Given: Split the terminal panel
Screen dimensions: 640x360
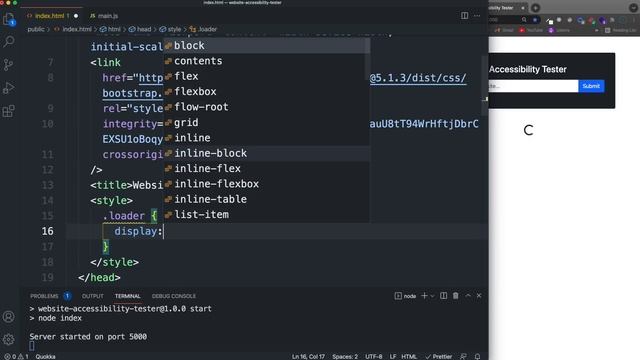Looking at the screenshot, I should pos(443,296).
